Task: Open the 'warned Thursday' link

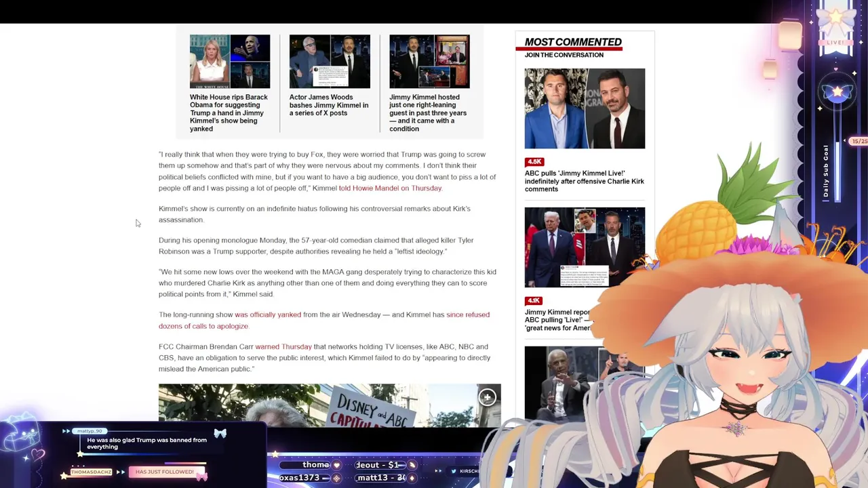Action: 283,346
